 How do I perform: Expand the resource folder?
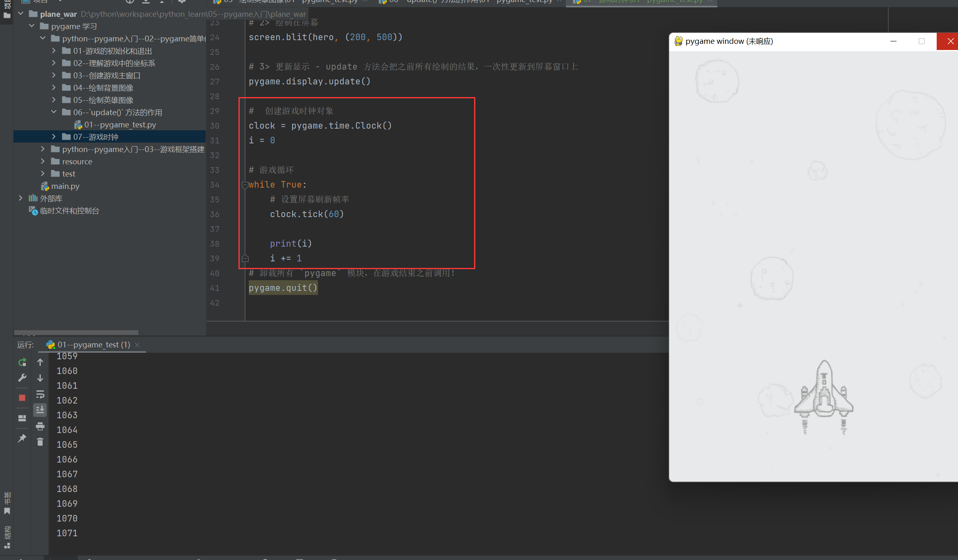(43, 161)
